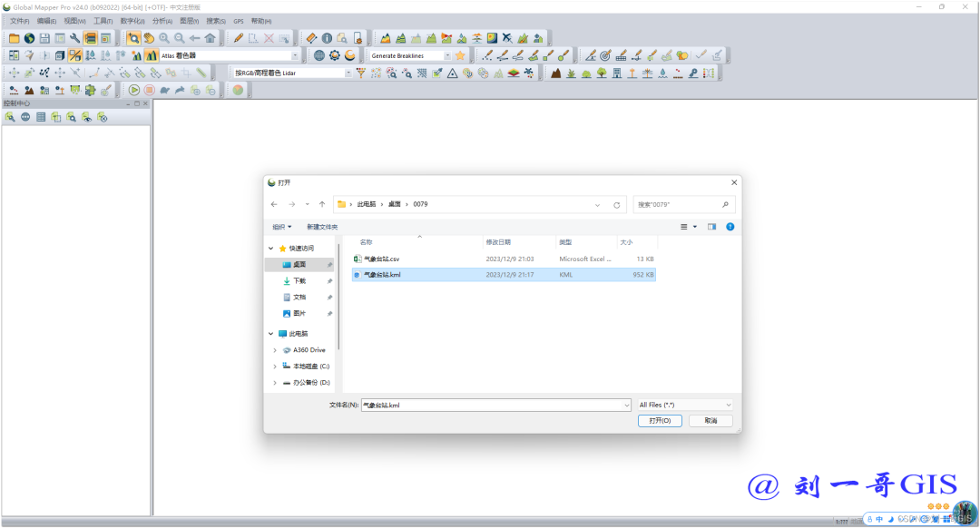Click the search 0079 input field
The width and height of the screenshot is (980, 528).
point(684,205)
